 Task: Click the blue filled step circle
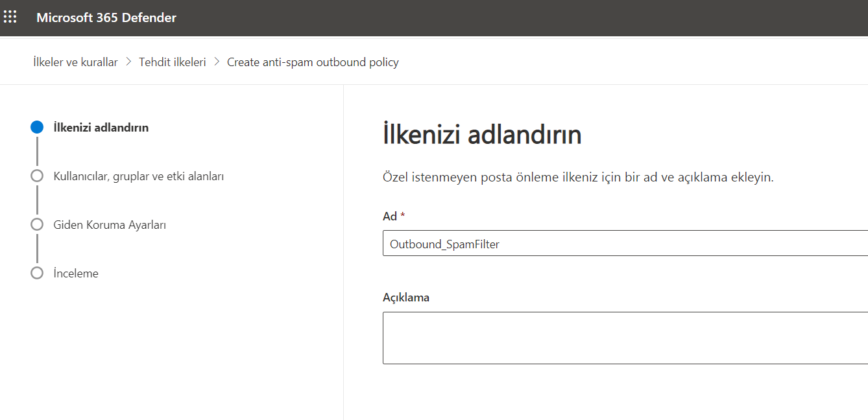pyautogui.click(x=37, y=128)
